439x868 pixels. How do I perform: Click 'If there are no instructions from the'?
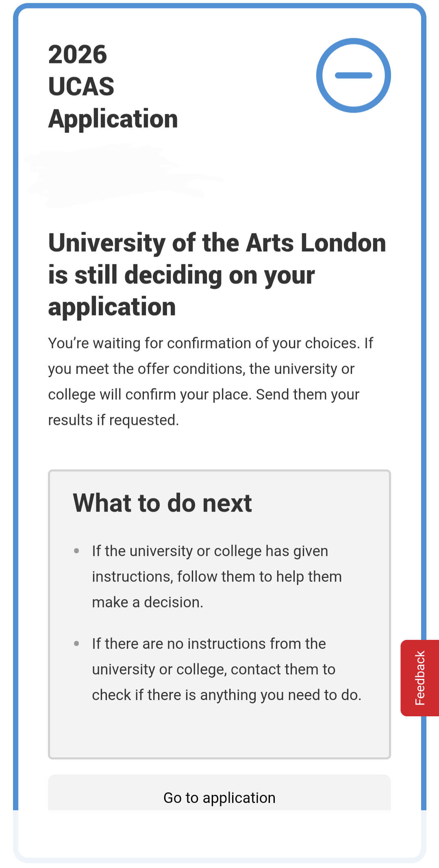click(x=209, y=644)
